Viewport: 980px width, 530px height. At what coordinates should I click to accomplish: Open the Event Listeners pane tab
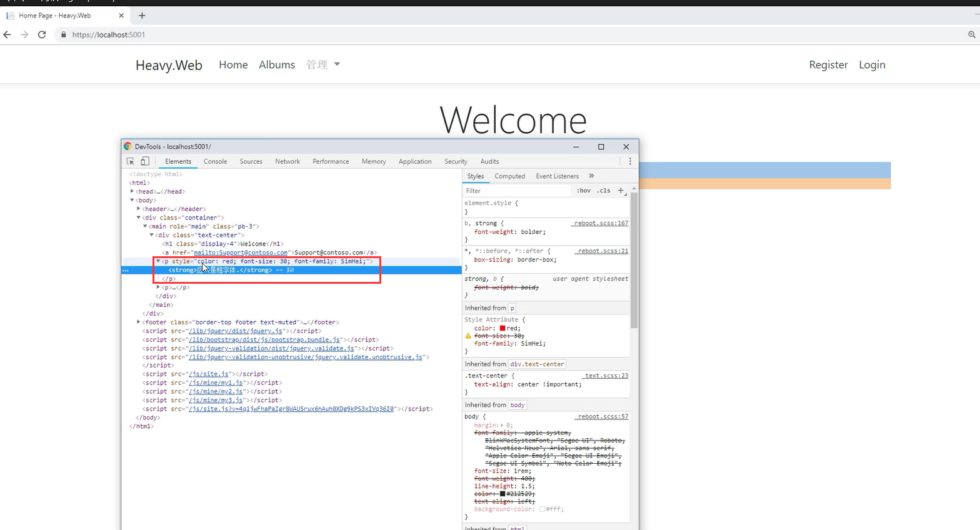pyautogui.click(x=557, y=176)
